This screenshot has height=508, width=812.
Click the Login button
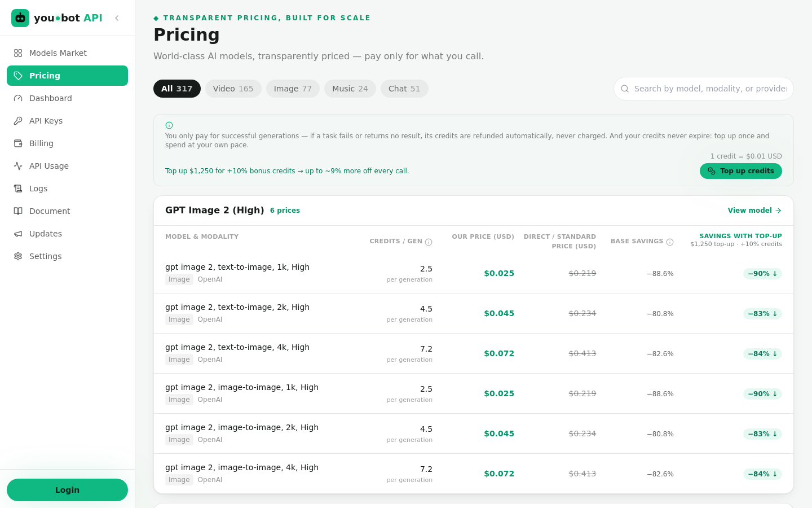tap(67, 490)
